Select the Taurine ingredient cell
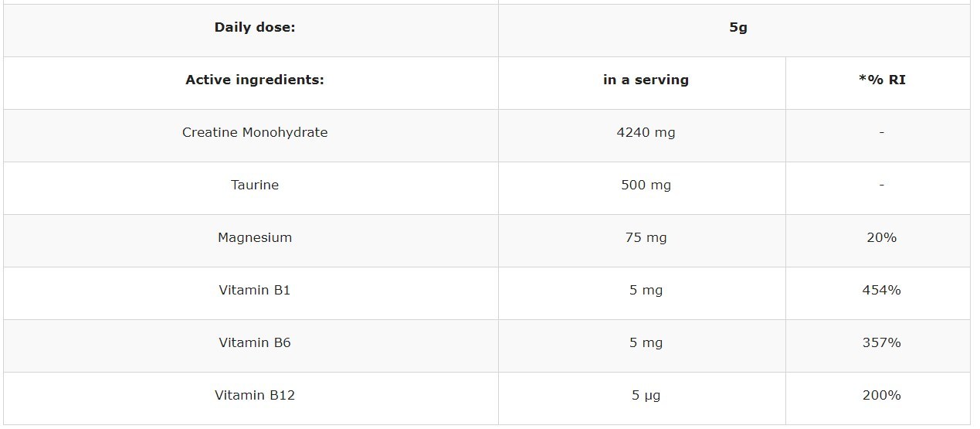 coord(255,185)
